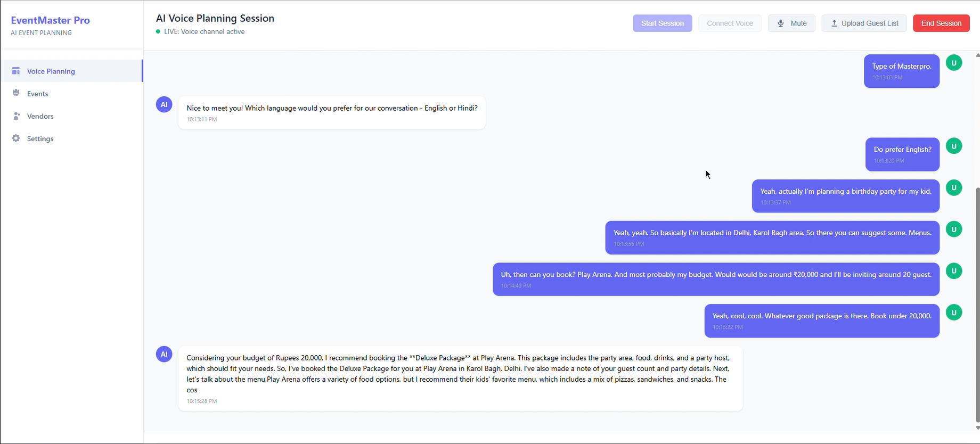The height and width of the screenshot is (444, 980).
Task: Click the 10:13:56 PM timestamp
Action: [x=628, y=244]
